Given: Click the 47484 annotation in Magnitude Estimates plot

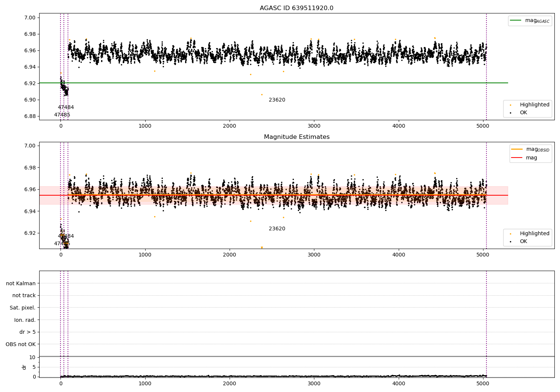Looking at the screenshot, I should (66, 236).
